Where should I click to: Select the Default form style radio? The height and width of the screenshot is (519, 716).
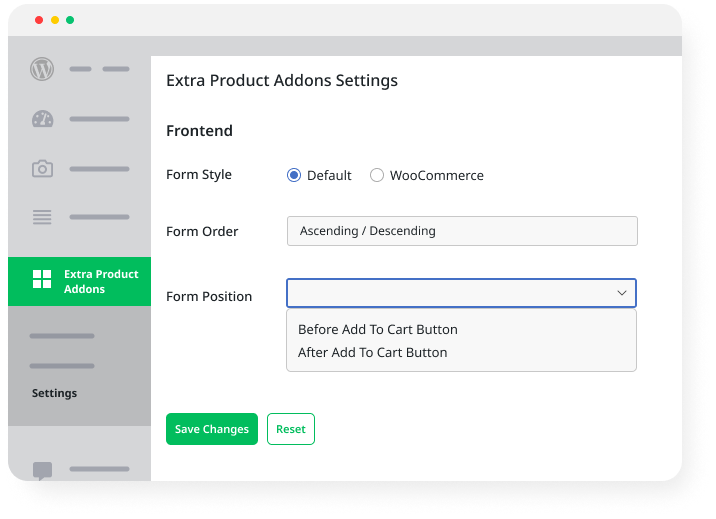(294, 175)
